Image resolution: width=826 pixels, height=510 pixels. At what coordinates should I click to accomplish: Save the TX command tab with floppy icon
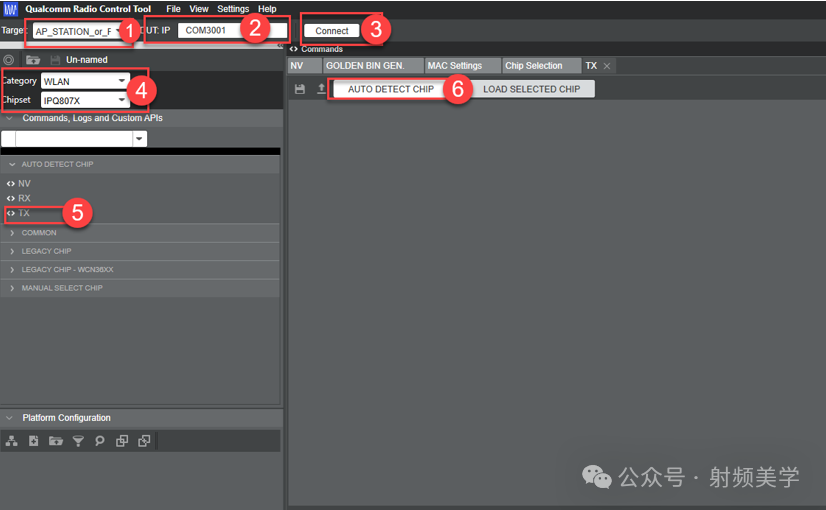click(x=300, y=89)
